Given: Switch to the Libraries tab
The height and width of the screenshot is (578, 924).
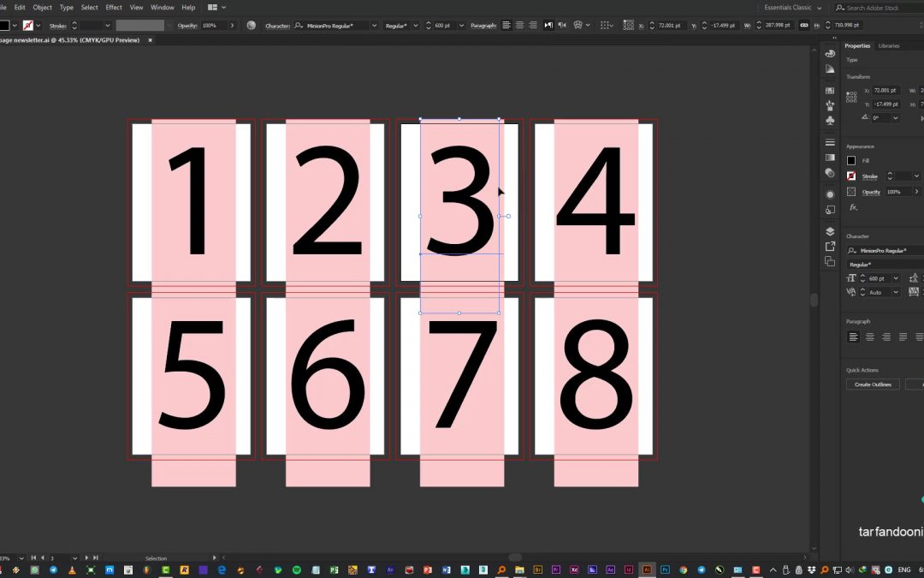Looking at the screenshot, I should [x=888, y=45].
